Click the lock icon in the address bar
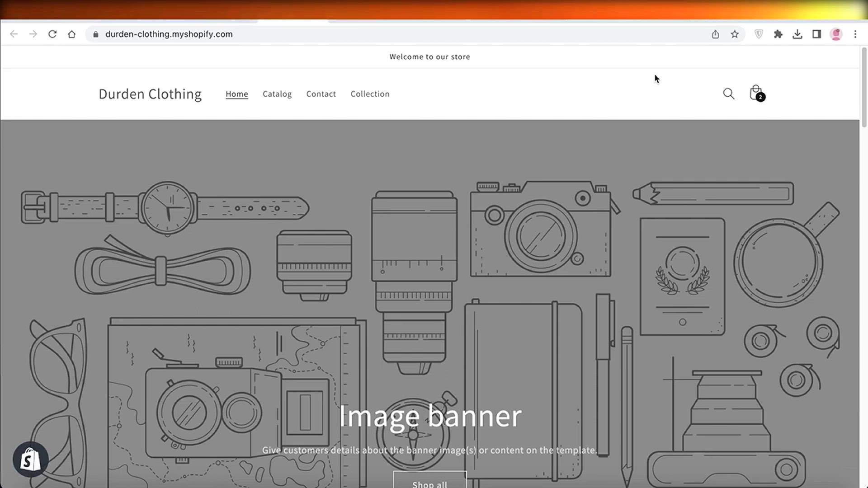Screen dimensions: 868x488 point(95,34)
